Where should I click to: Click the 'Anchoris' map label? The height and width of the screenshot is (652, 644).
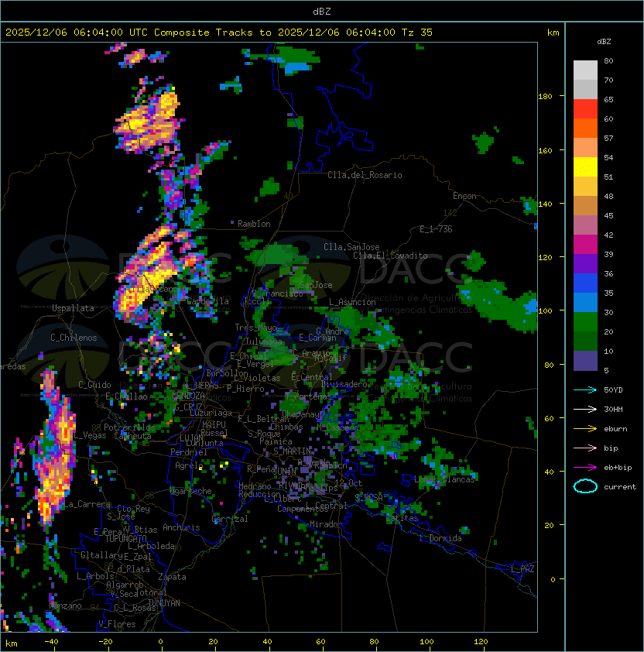pyautogui.click(x=181, y=527)
